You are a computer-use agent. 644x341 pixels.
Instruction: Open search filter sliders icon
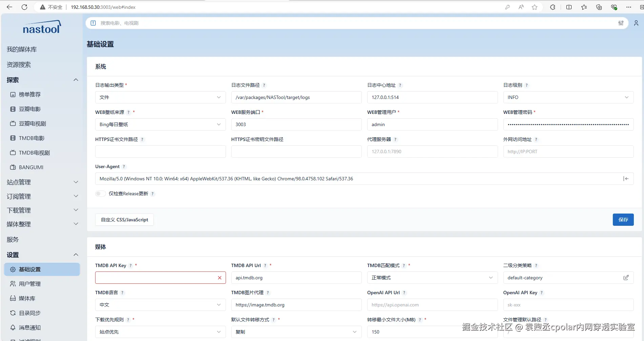click(x=621, y=23)
